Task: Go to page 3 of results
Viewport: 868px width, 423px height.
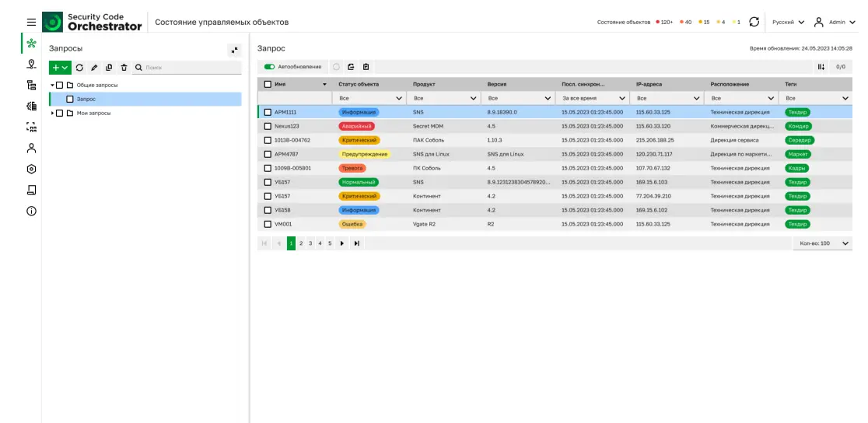Action: pyautogui.click(x=310, y=243)
